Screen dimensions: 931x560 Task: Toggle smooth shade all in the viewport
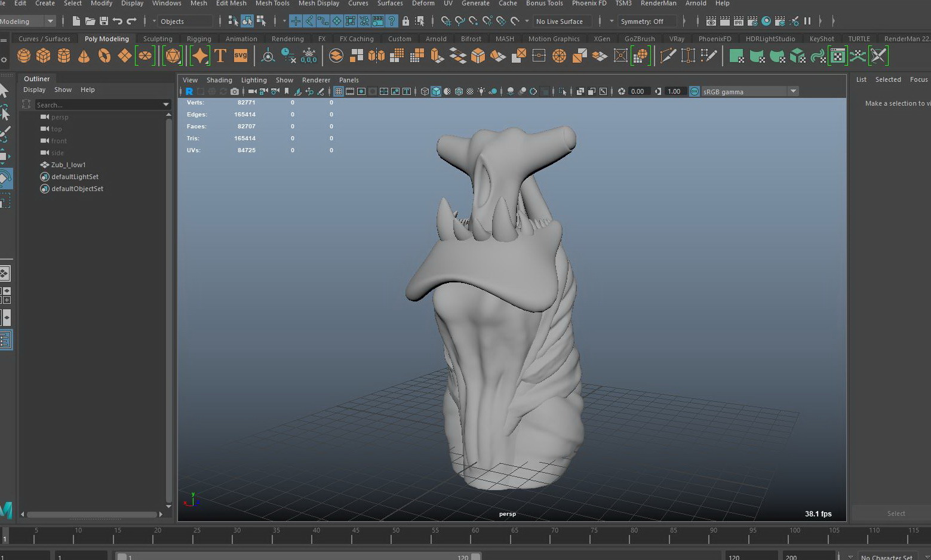tap(436, 91)
